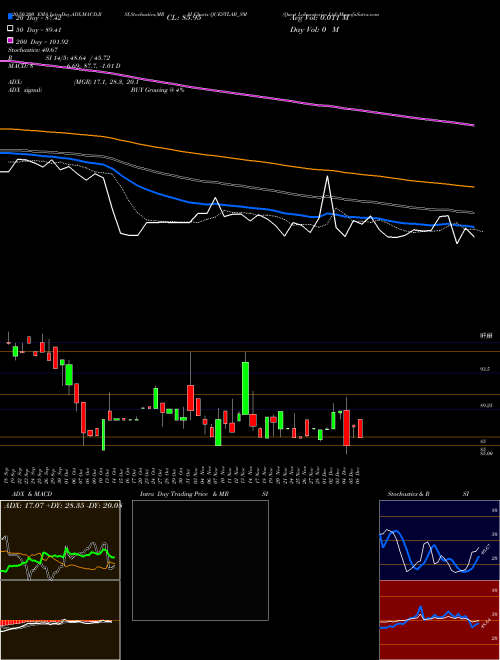
Task: Click the red MACD histogram bars
Action: 13,623
